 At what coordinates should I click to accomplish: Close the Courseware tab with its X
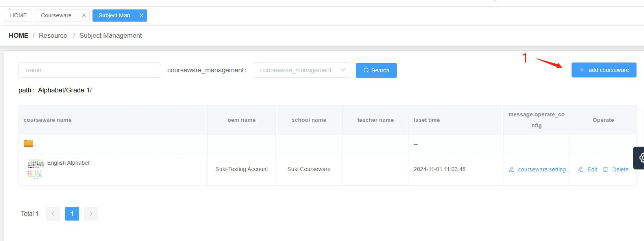click(84, 15)
